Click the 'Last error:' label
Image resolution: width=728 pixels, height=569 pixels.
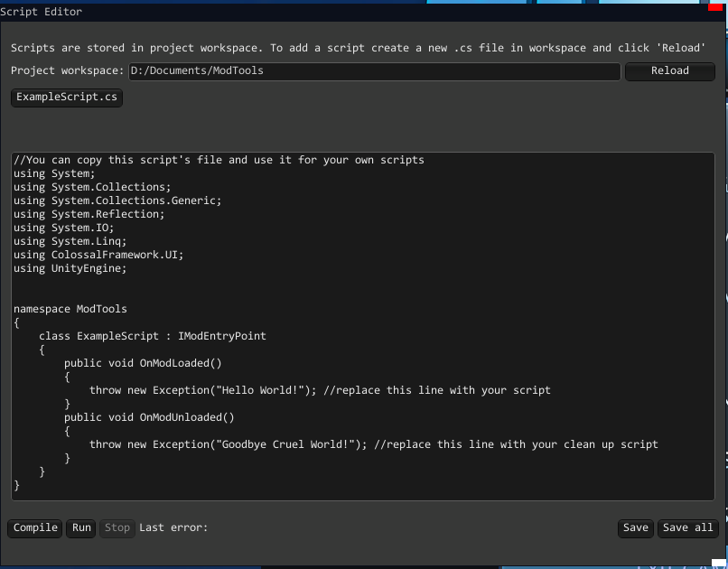tap(173, 528)
